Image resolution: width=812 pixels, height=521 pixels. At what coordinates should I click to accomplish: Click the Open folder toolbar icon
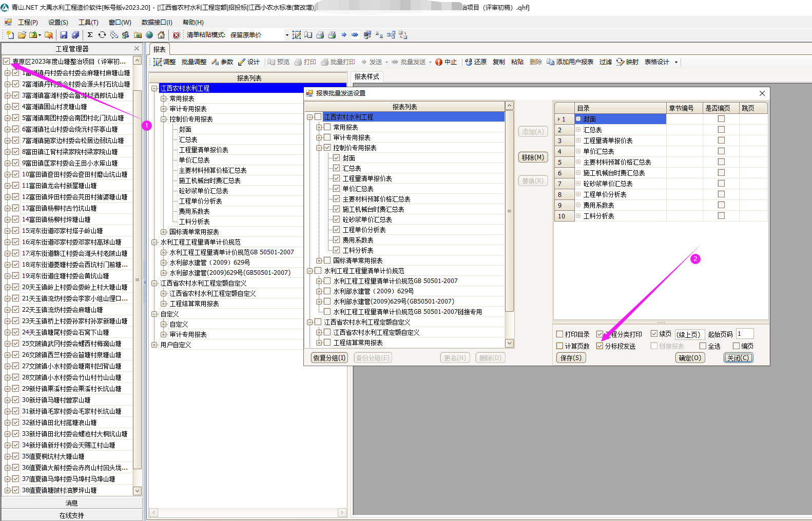pos(22,35)
